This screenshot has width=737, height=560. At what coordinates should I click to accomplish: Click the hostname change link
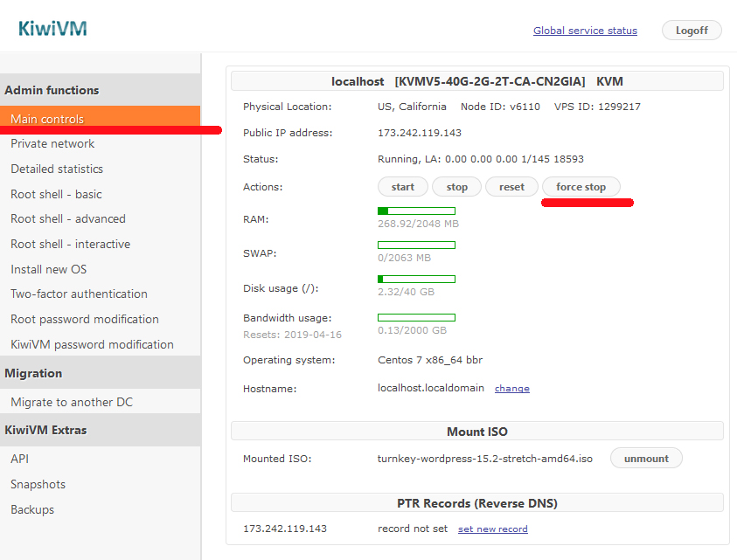511,389
